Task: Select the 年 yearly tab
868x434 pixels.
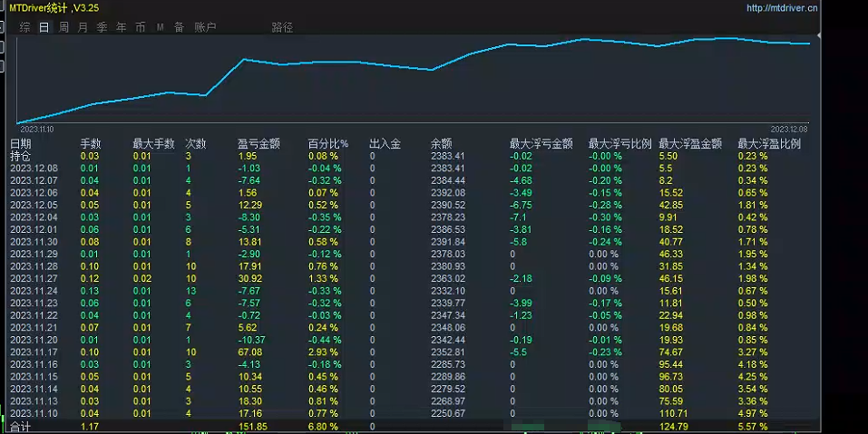Action: [x=122, y=27]
